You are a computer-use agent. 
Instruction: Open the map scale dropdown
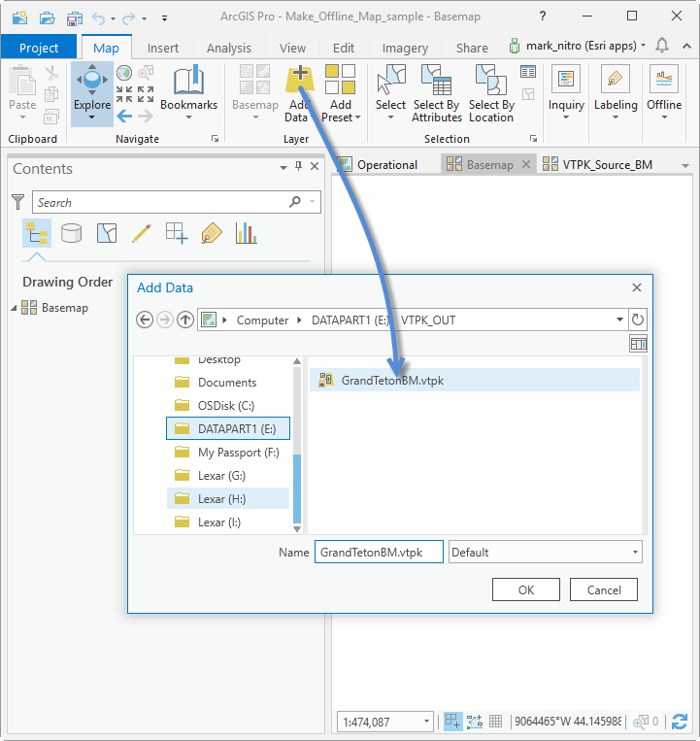click(x=426, y=722)
